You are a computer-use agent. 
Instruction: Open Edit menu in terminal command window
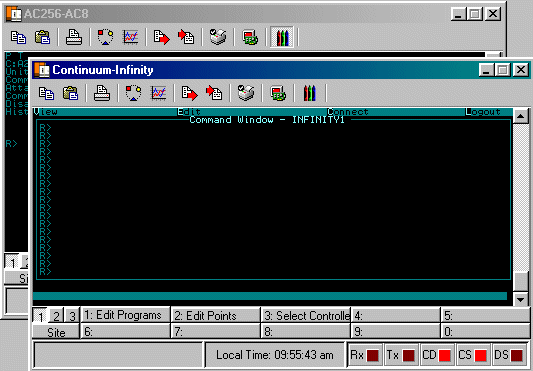pyautogui.click(x=189, y=112)
